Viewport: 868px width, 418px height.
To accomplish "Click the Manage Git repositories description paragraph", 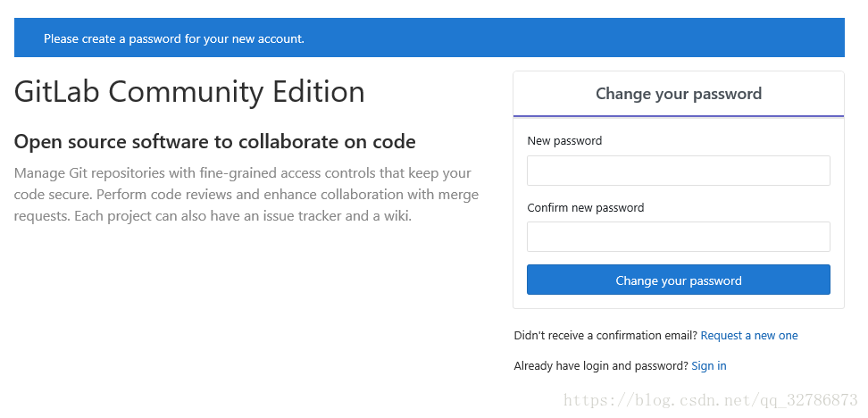I will pos(246,195).
